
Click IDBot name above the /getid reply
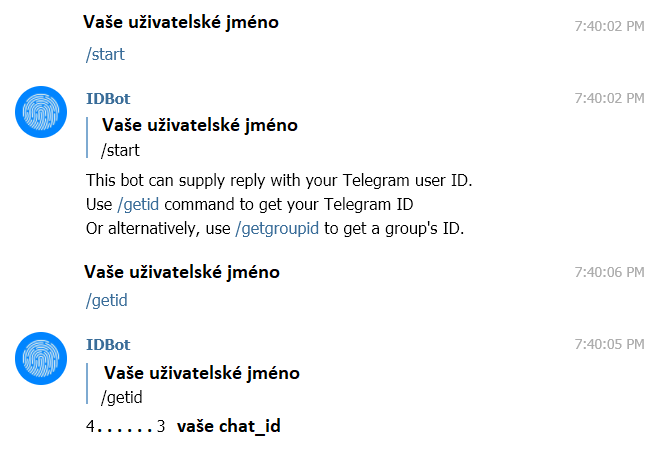108,345
